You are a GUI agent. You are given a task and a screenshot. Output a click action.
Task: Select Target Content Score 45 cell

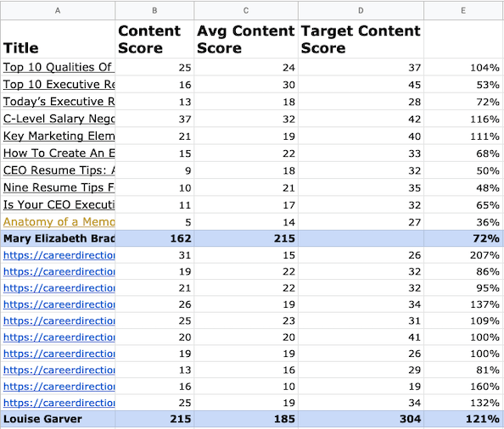[361, 85]
